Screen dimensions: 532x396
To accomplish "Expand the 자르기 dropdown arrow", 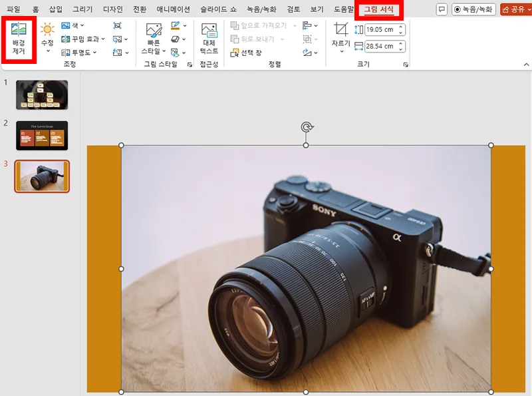I will point(341,51).
